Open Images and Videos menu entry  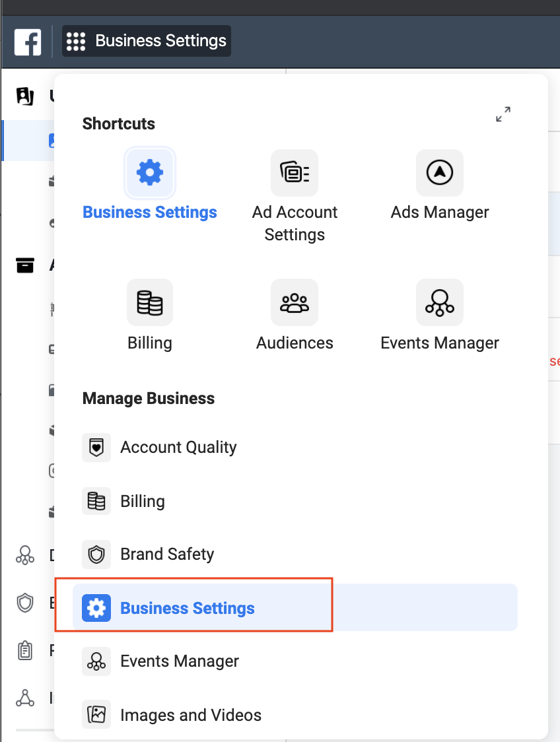pos(191,715)
